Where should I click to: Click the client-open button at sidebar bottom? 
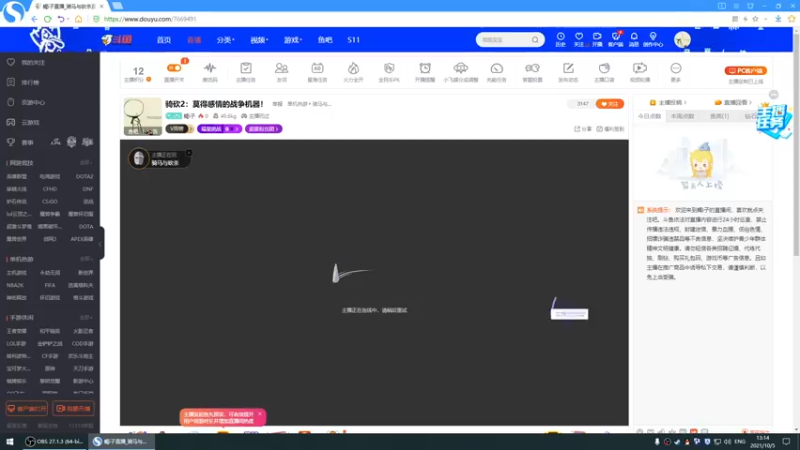coord(27,409)
